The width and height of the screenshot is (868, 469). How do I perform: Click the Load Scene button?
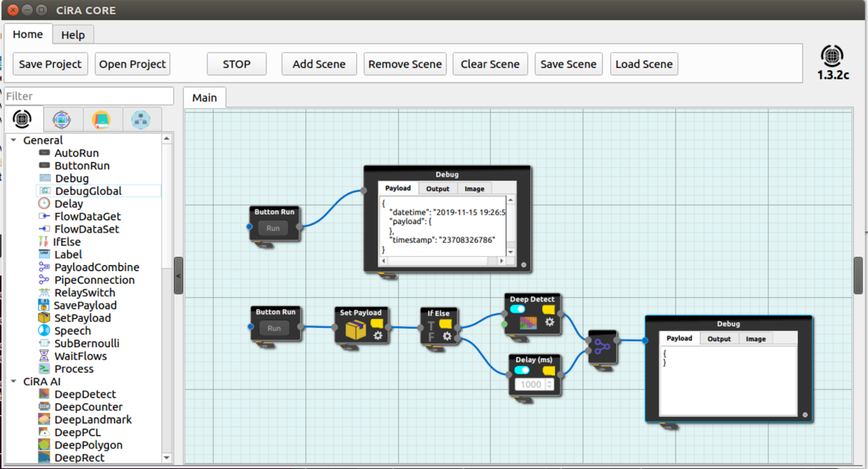[x=644, y=64]
